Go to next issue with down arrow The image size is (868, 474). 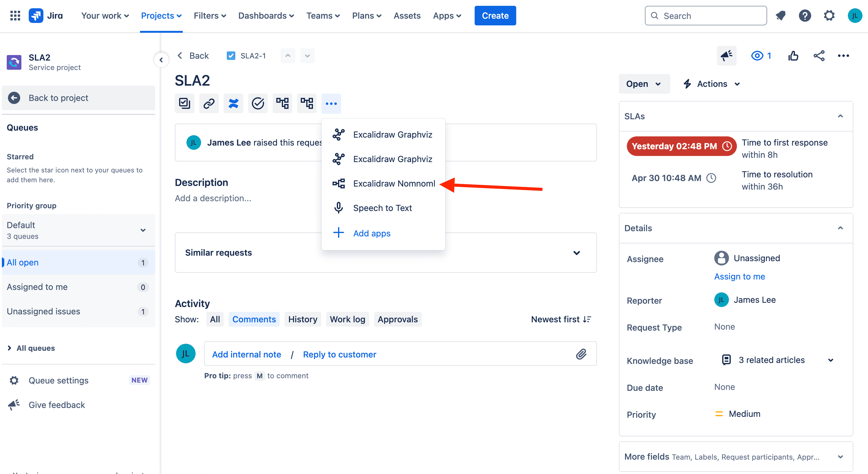[307, 56]
